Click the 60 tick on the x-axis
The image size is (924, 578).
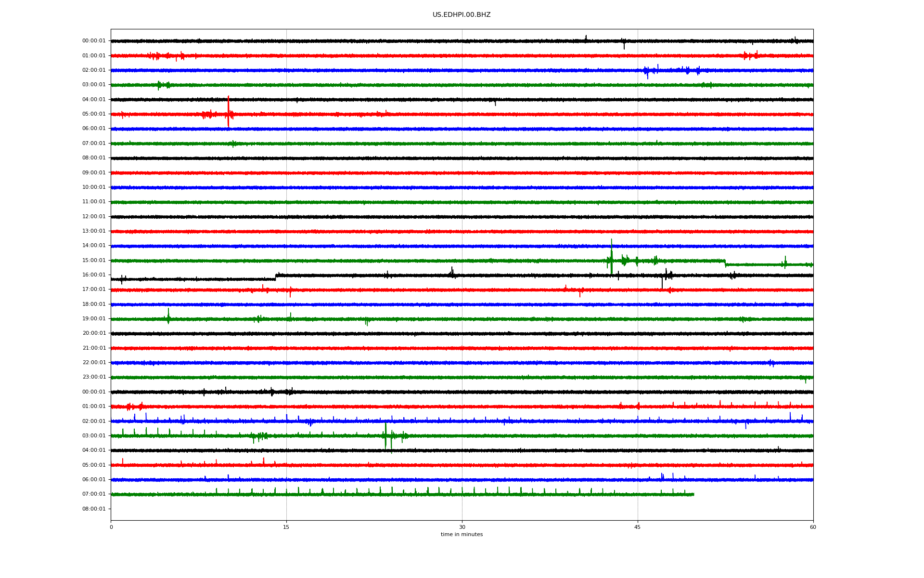pos(812,527)
